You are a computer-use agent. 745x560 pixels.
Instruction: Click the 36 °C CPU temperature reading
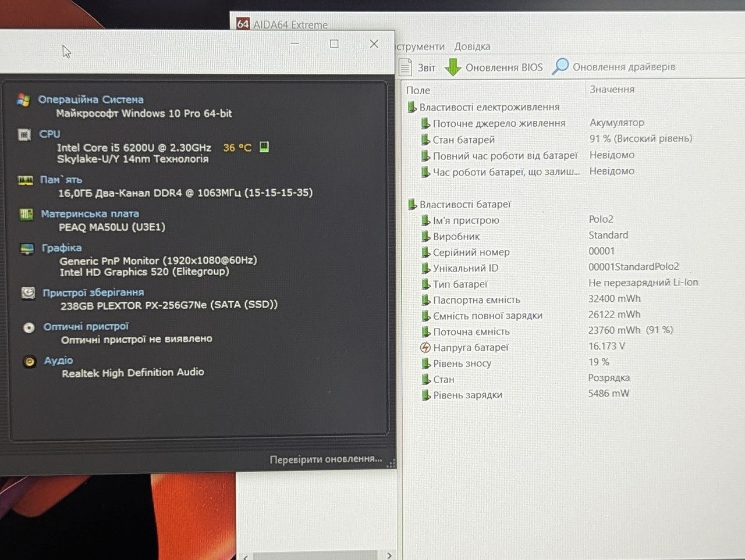[x=237, y=148]
